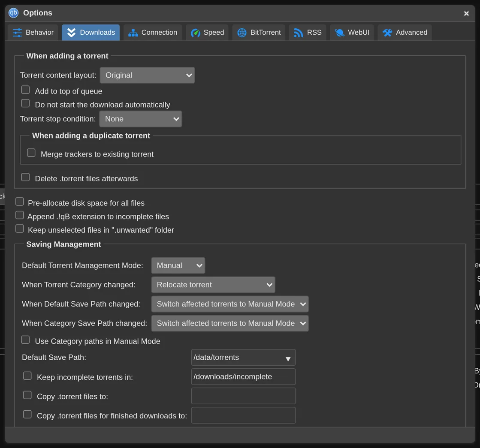Viewport: 480px width, 448px height.
Task: Open the RSS settings tab
Action: coord(308,33)
